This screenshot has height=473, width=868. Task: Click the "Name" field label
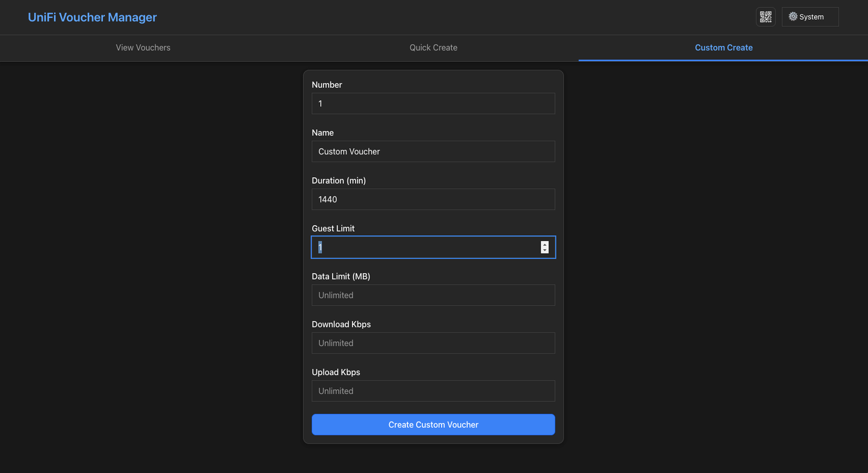pyautogui.click(x=323, y=133)
